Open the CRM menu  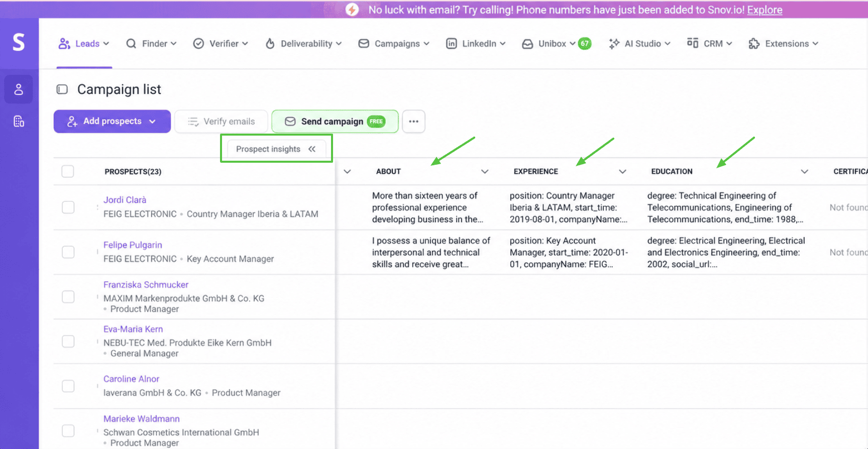click(x=709, y=44)
